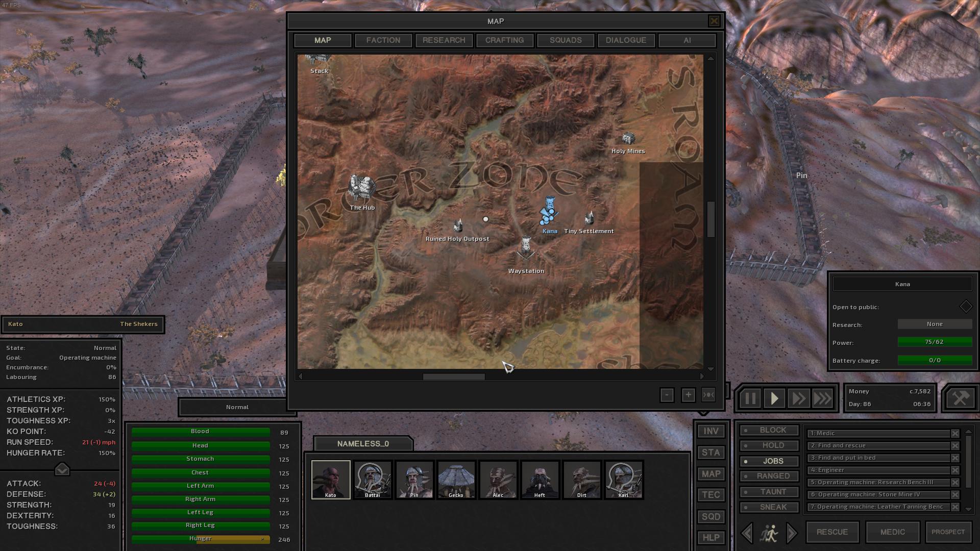Select Heft's character portrait
The width and height of the screenshot is (980, 551).
(540, 480)
